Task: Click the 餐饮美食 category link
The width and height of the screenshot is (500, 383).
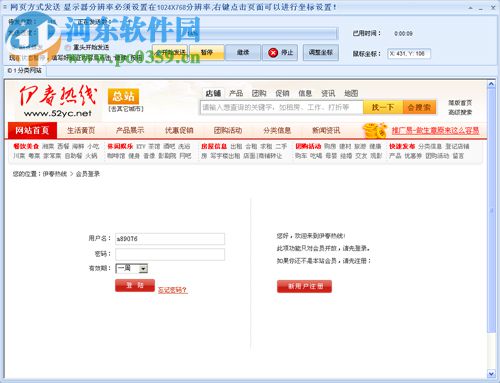Action: coord(26,146)
